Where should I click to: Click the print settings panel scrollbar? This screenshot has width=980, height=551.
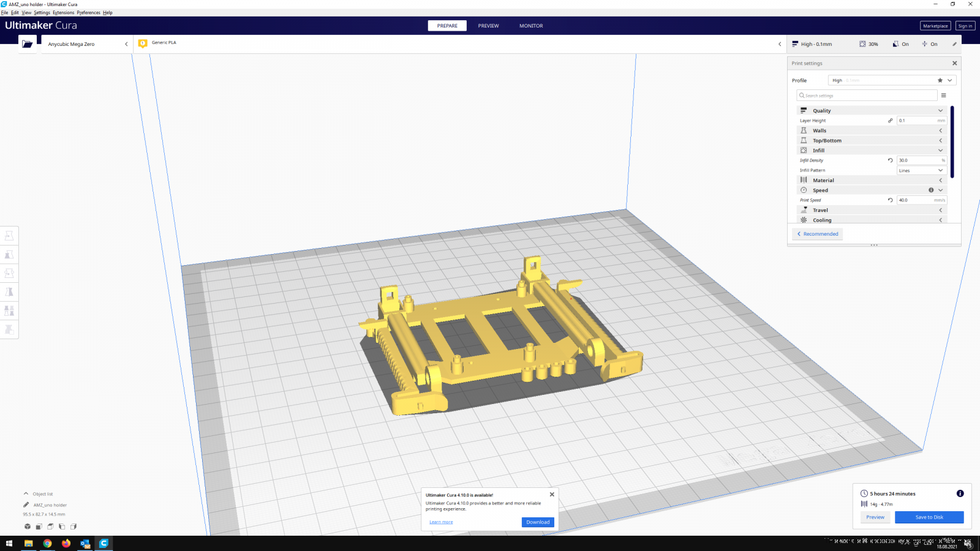(952, 141)
